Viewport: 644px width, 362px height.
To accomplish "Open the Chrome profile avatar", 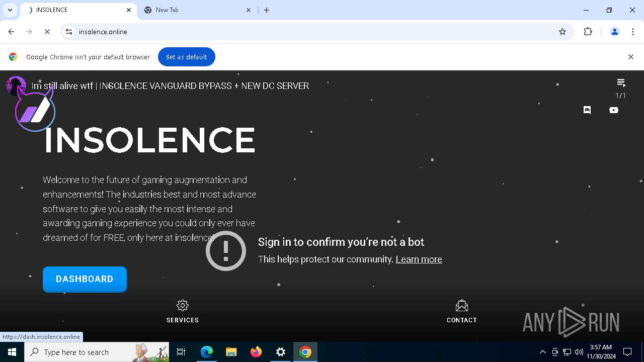I will pos(614,32).
